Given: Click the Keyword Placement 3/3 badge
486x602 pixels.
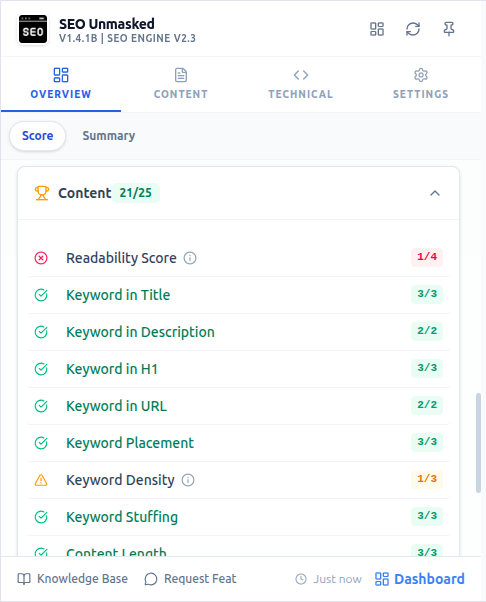Looking at the screenshot, I should point(427,442).
